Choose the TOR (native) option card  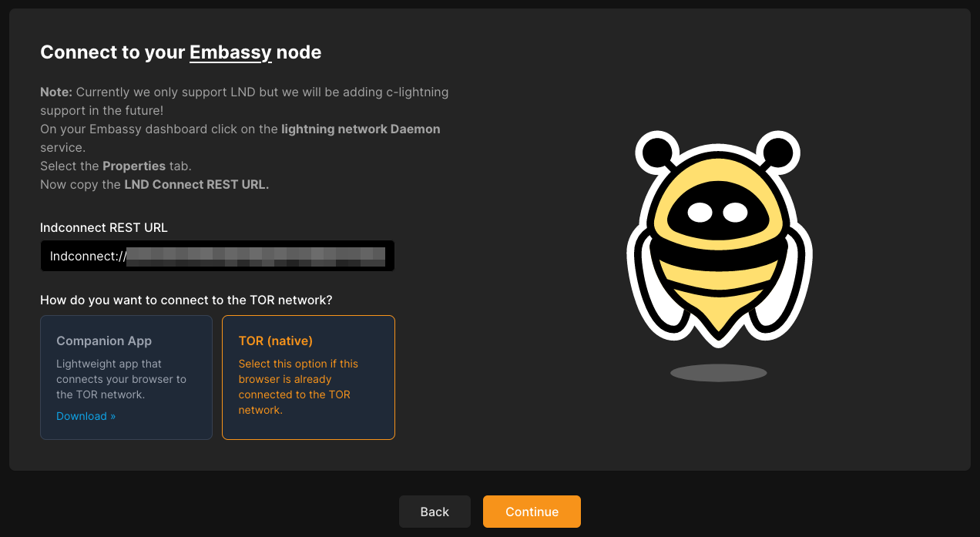308,377
